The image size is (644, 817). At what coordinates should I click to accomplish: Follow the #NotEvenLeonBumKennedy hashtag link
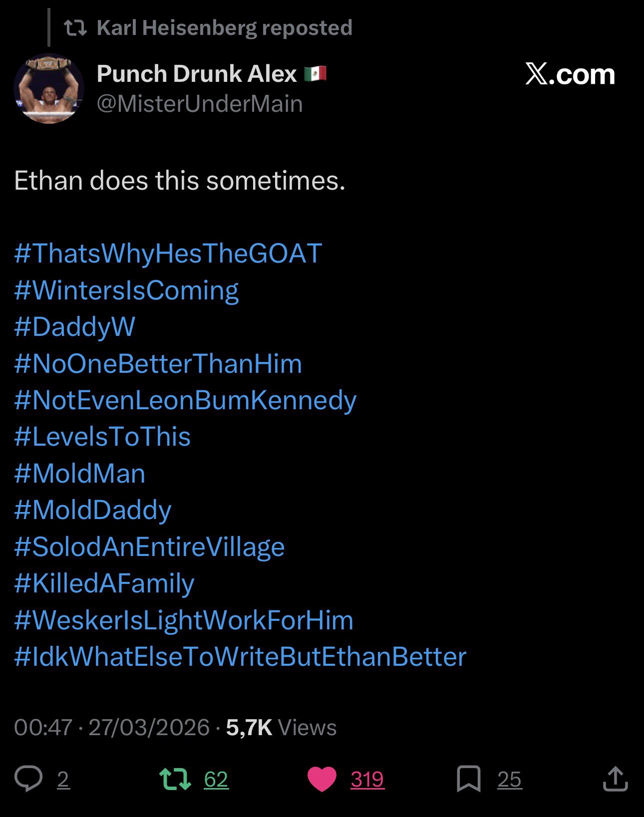point(185,400)
